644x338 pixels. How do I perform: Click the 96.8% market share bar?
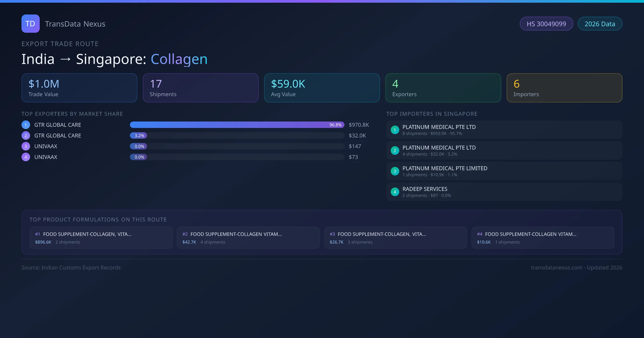coord(237,125)
